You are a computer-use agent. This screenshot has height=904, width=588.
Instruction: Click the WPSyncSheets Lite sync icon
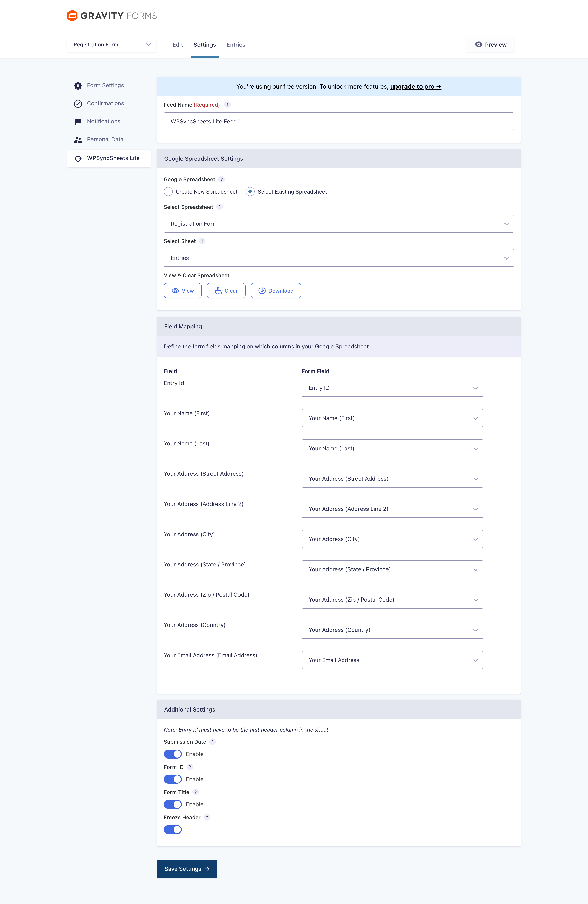click(78, 158)
